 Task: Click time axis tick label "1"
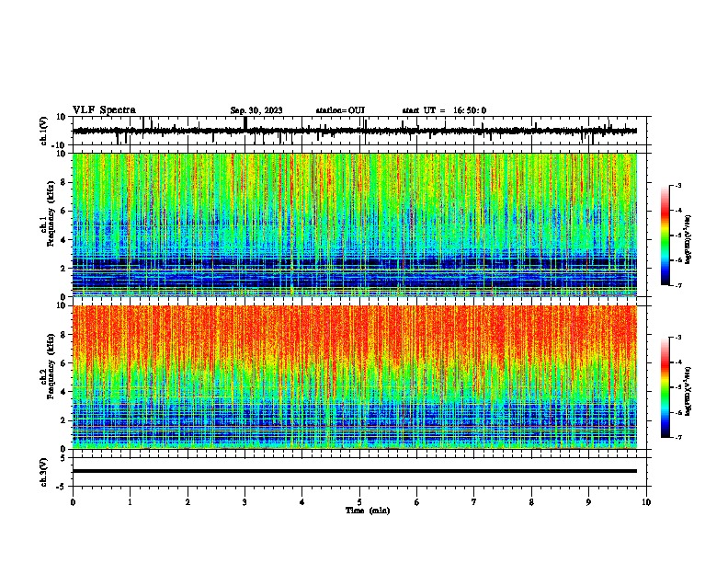point(130,502)
